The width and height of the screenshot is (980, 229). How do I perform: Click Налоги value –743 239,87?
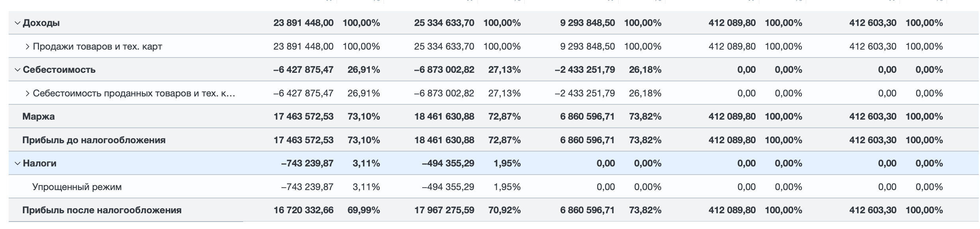[x=307, y=163]
